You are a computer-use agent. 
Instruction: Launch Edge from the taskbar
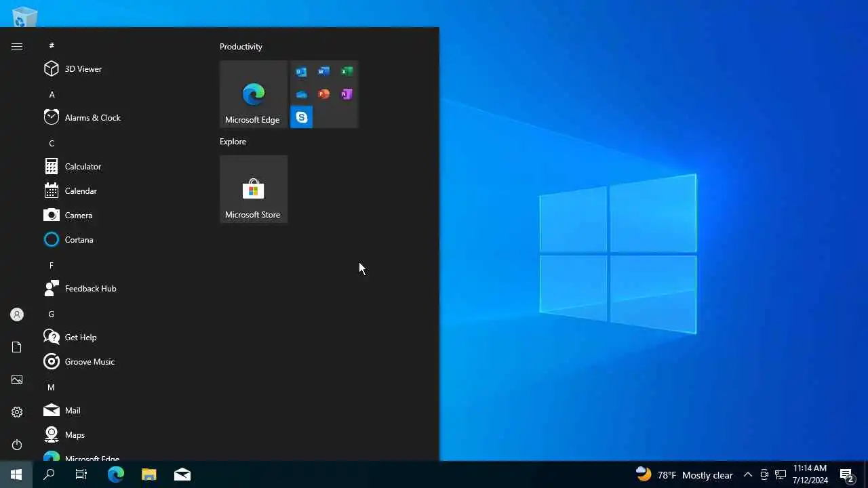(x=116, y=474)
